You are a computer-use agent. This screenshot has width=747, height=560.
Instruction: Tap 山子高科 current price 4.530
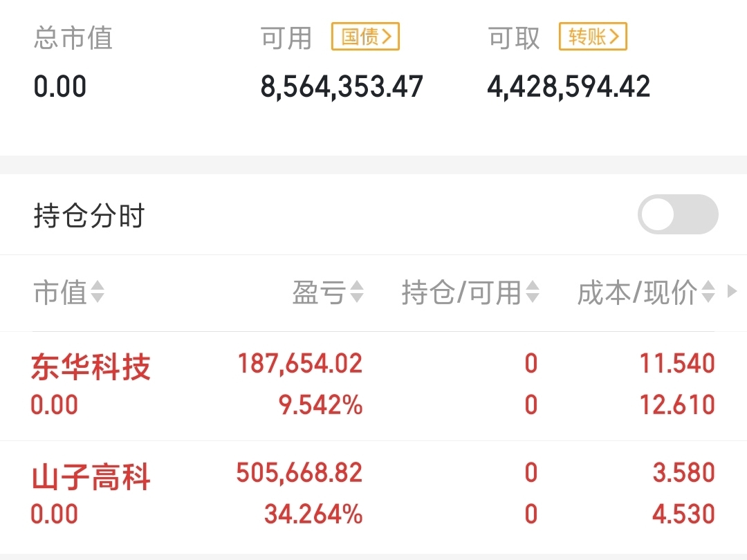(683, 514)
